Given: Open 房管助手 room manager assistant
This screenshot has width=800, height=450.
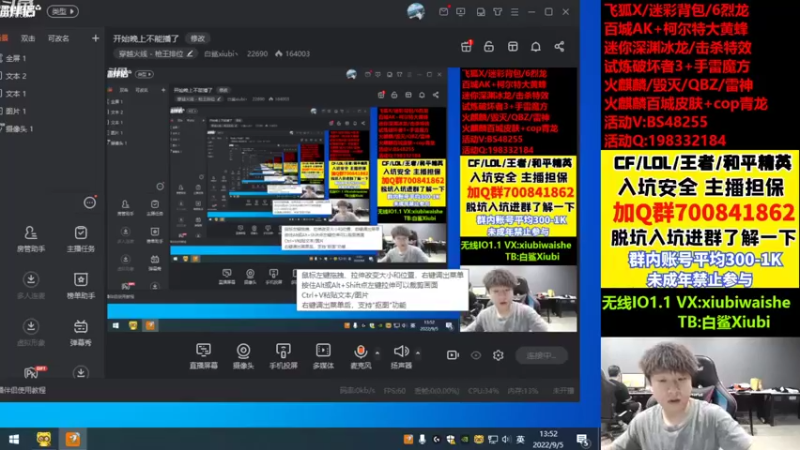Looking at the screenshot, I should (x=31, y=239).
